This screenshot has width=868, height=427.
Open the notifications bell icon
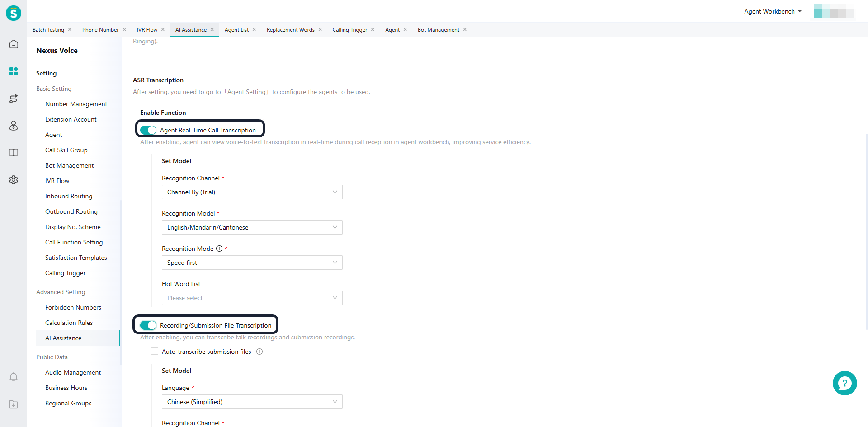(14, 377)
